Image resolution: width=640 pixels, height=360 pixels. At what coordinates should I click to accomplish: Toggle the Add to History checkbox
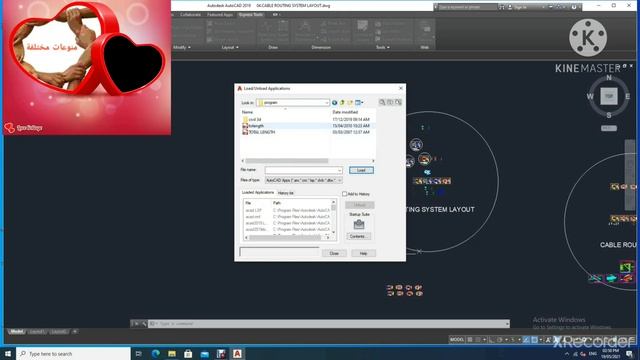pos(344,194)
